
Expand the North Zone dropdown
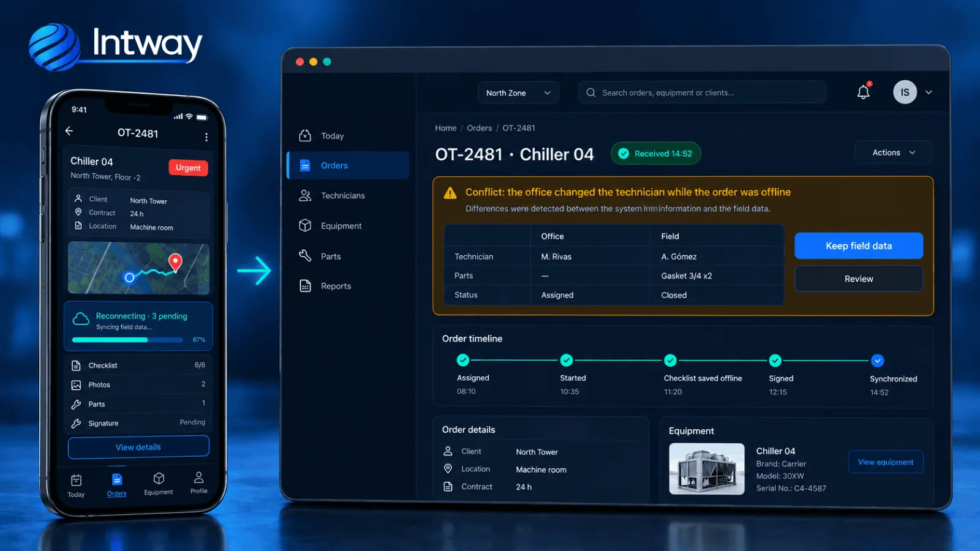tap(518, 92)
